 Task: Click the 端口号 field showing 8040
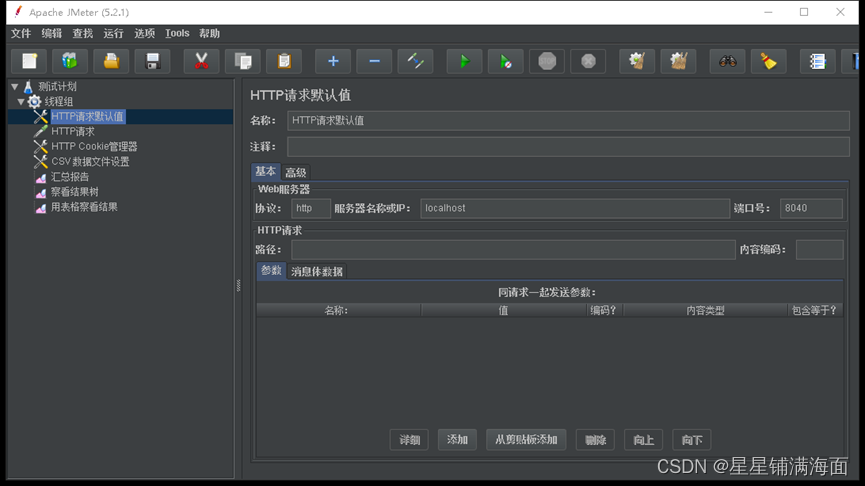pyautogui.click(x=811, y=209)
